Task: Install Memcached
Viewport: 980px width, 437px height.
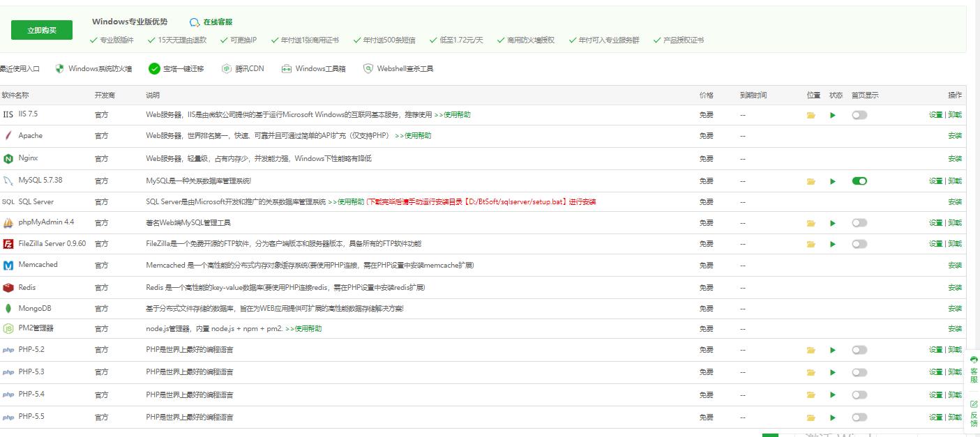Action: pyautogui.click(x=955, y=266)
